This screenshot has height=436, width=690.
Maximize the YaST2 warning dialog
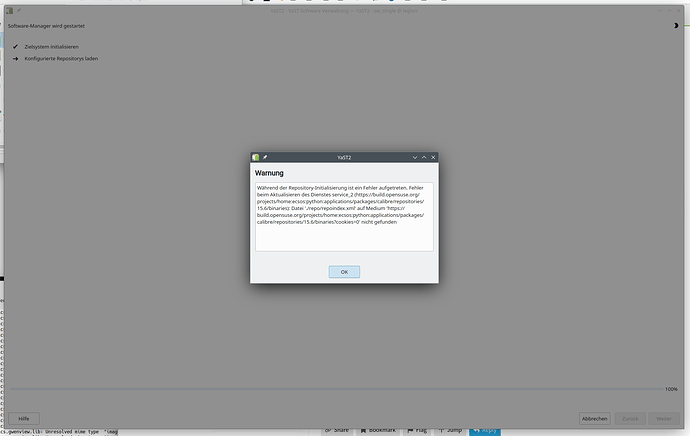click(x=424, y=157)
